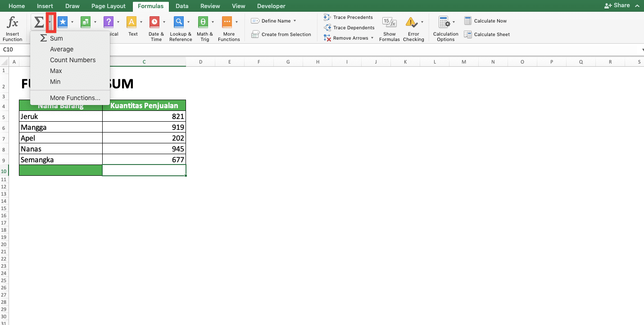Select the Kuantitas Penjualan header cell
The height and width of the screenshot is (325, 644).
144,105
